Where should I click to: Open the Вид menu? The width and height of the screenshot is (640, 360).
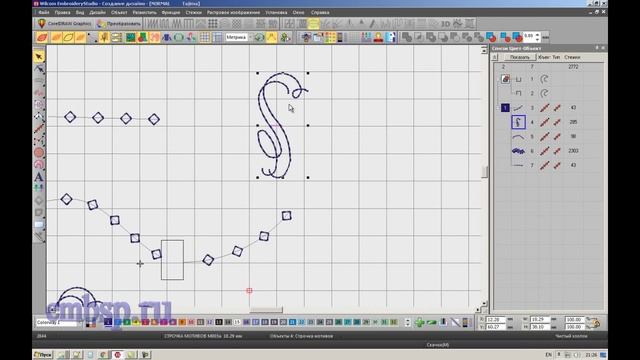point(80,13)
